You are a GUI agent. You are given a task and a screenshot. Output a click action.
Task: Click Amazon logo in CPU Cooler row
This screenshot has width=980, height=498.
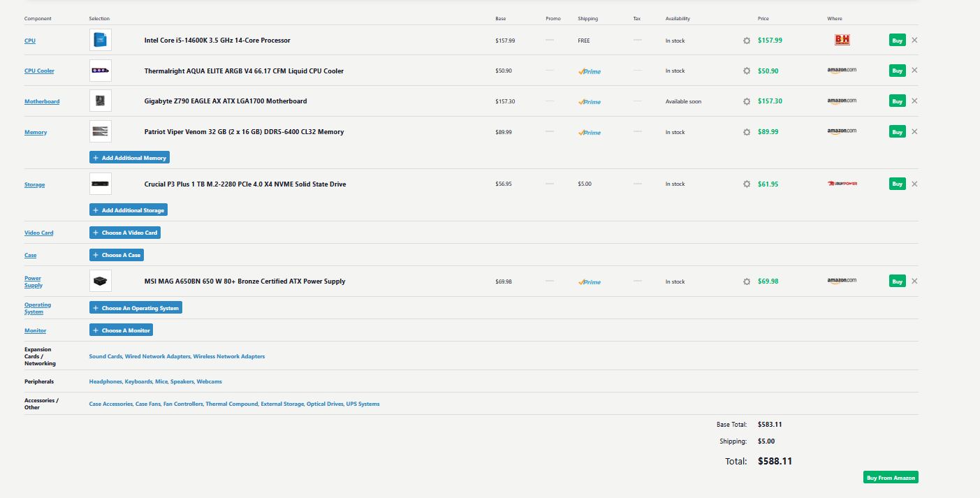click(842, 71)
